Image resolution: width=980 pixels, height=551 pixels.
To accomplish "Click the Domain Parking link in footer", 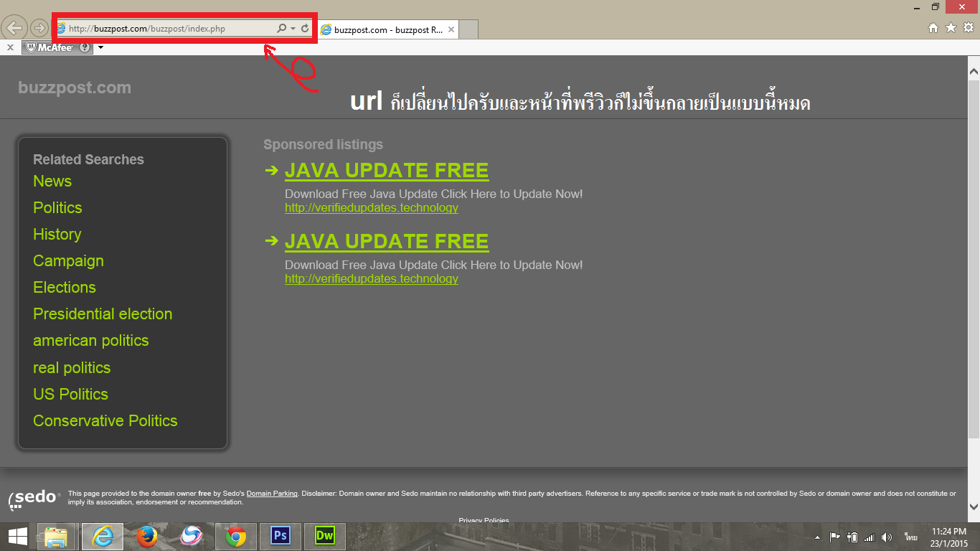I will click(272, 494).
